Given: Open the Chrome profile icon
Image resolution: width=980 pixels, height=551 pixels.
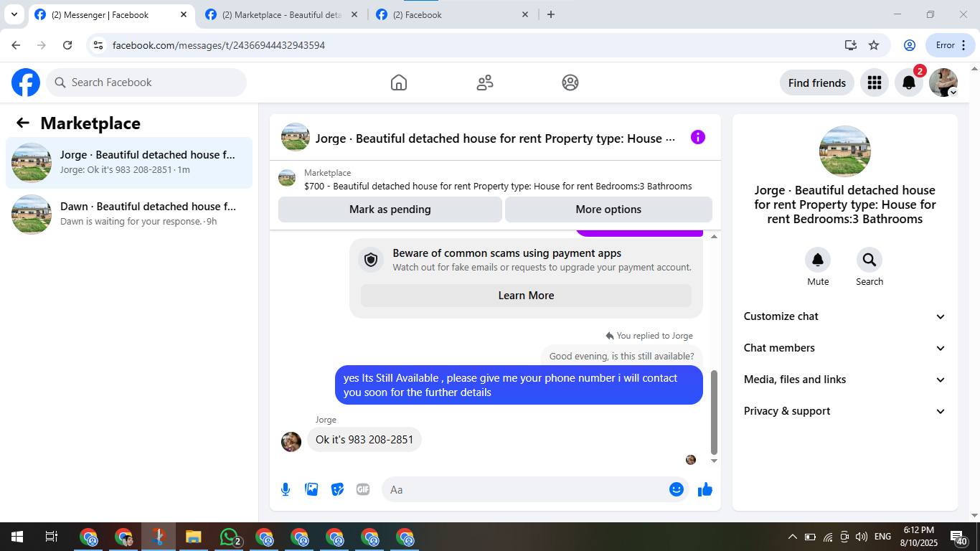Looking at the screenshot, I should click(910, 45).
